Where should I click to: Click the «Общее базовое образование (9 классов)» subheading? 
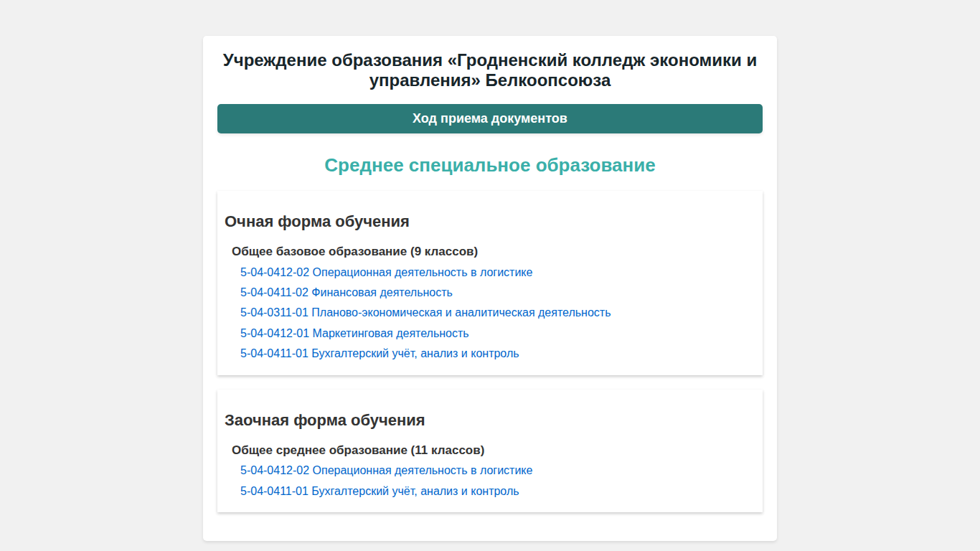[354, 251]
